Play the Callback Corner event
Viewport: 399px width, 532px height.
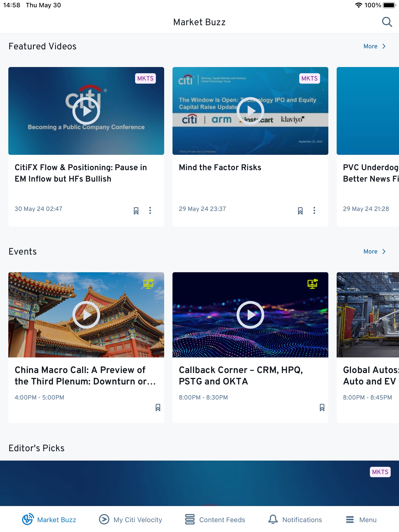pos(250,315)
